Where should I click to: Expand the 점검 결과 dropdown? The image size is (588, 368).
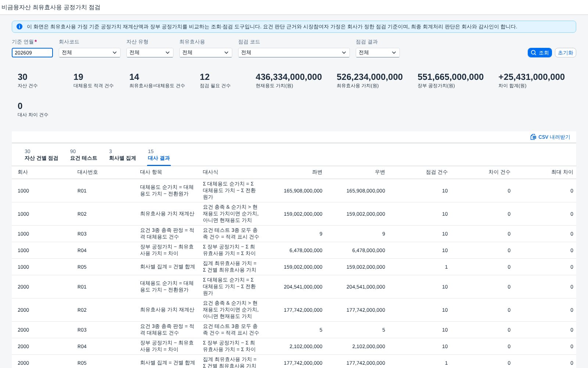378,53
